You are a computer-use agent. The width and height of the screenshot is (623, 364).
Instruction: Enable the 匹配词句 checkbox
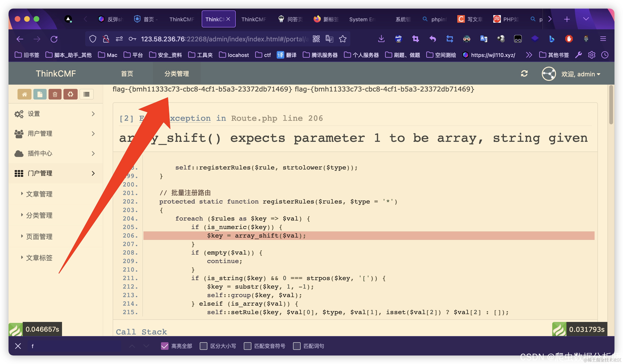click(x=297, y=346)
